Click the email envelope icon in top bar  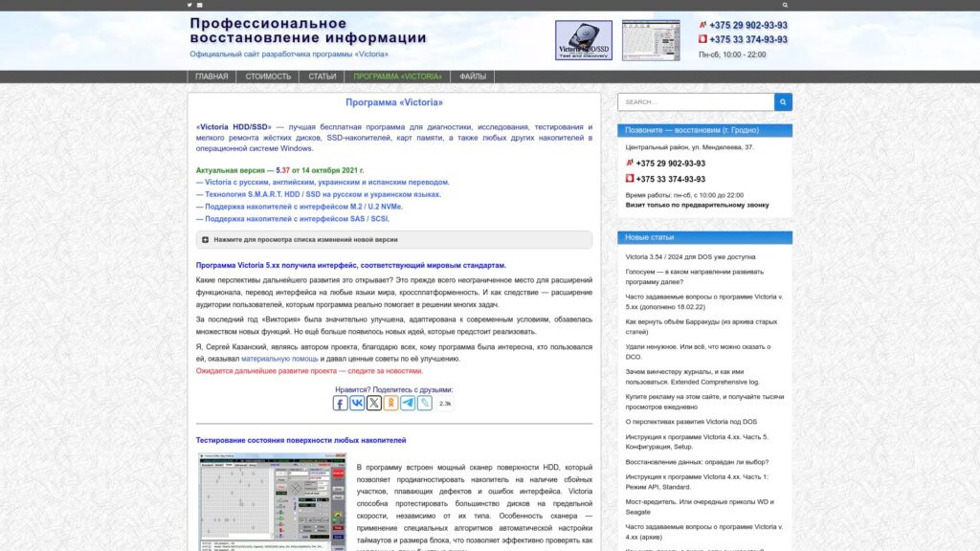(x=200, y=5)
